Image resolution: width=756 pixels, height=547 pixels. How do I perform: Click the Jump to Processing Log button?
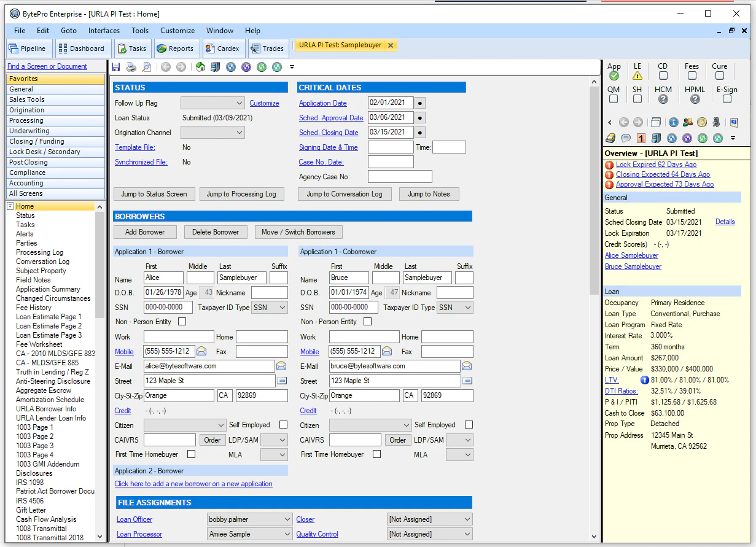click(x=242, y=193)
